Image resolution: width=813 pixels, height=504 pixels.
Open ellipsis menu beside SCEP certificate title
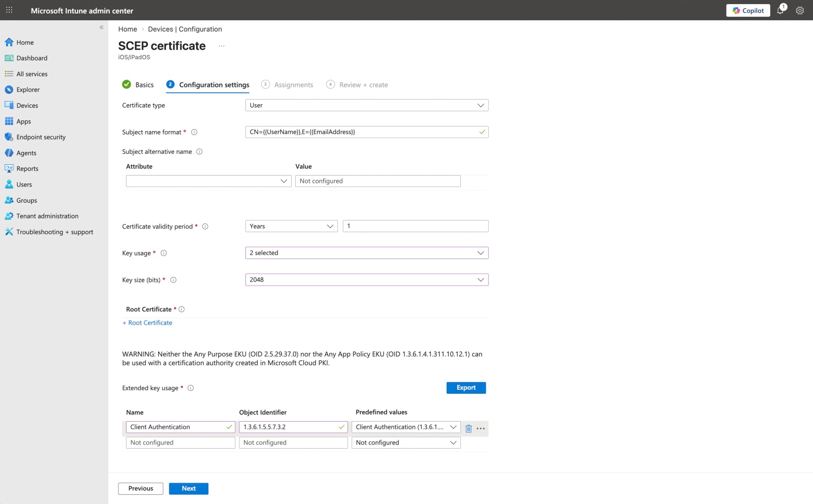(x=222, y=46)
